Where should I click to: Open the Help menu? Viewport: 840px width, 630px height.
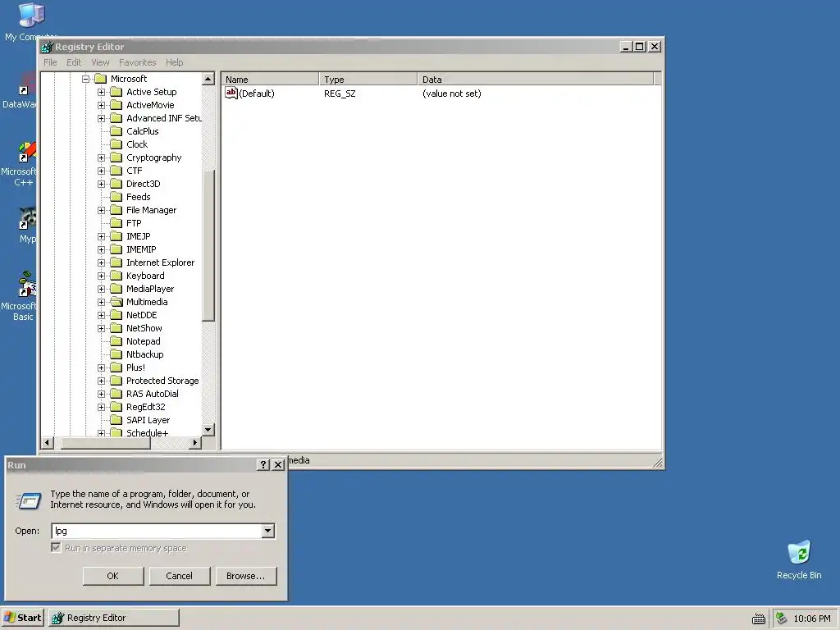pos(175,62)
